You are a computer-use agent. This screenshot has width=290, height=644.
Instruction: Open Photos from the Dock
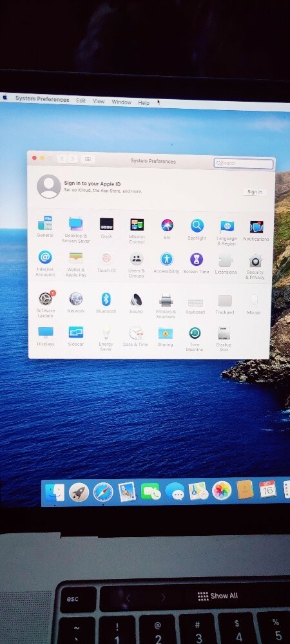point(222,490)
